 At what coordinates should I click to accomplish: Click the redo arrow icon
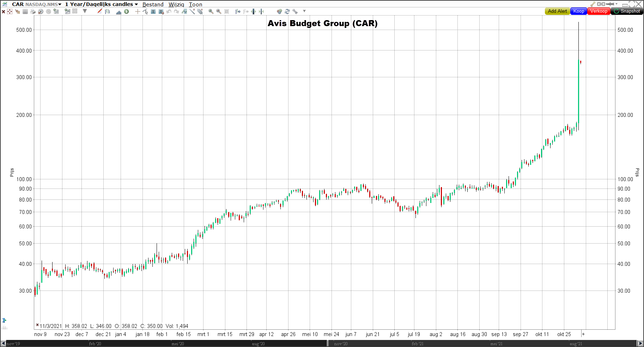[176, 11]
